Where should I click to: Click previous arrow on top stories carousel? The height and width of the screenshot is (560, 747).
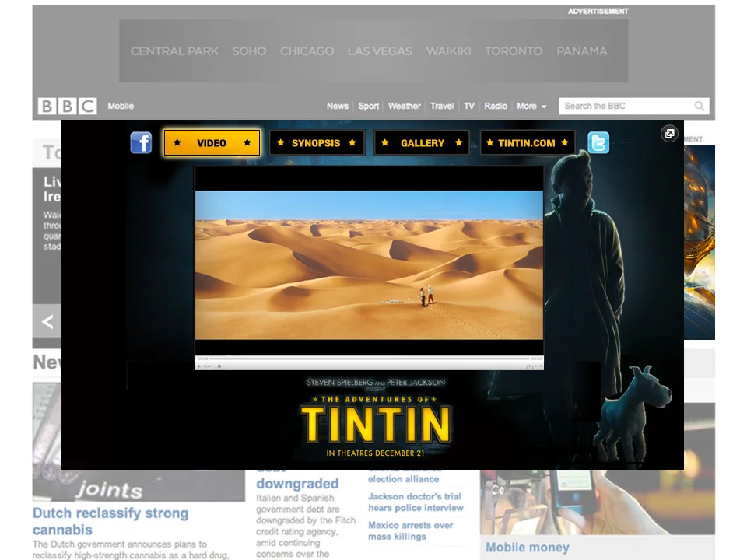tap(47, 321)
